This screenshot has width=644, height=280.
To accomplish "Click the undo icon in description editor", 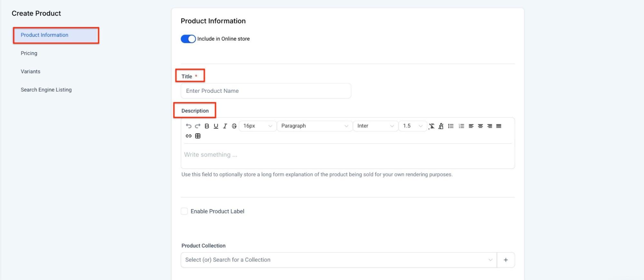I will [188, 126].
